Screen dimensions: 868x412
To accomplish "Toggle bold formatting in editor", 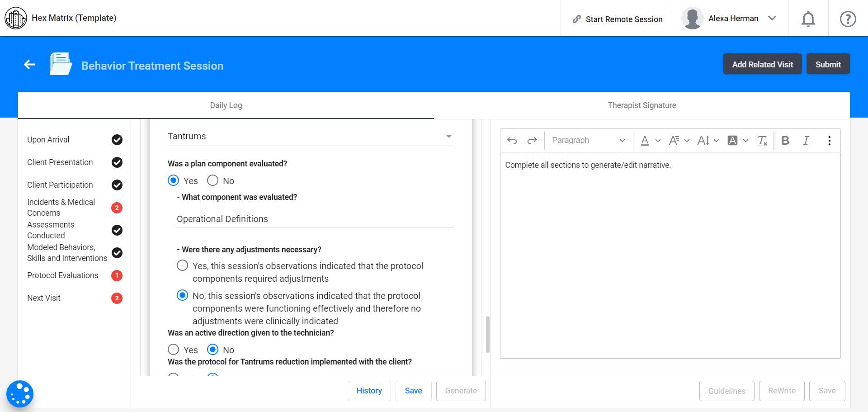I will (785, 141).
